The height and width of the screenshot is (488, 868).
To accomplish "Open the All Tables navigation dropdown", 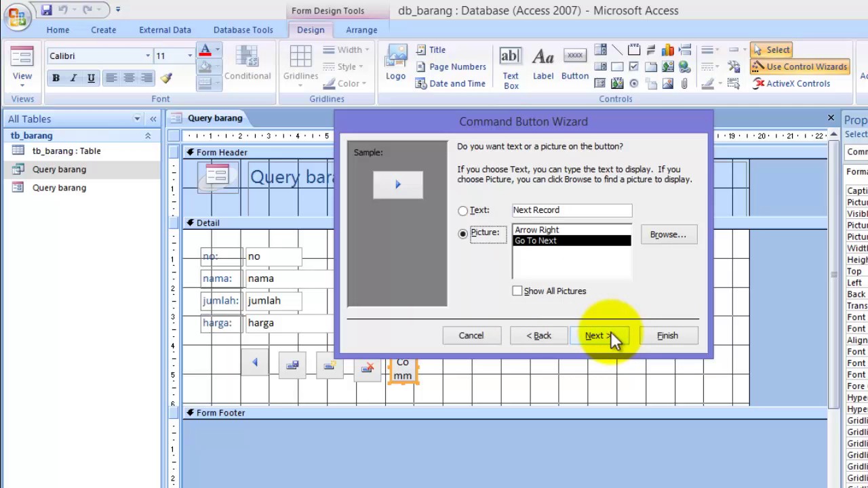I will pos(137,119).
